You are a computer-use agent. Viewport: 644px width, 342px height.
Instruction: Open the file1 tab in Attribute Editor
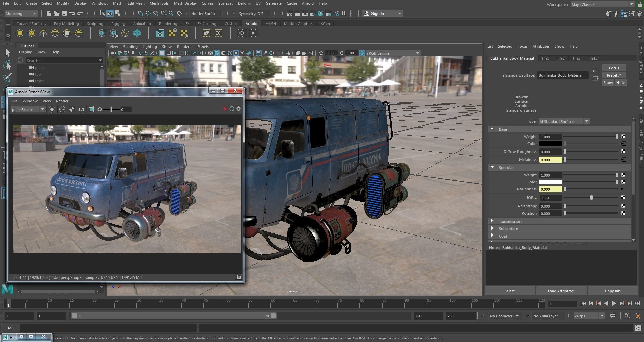(545, 58)
